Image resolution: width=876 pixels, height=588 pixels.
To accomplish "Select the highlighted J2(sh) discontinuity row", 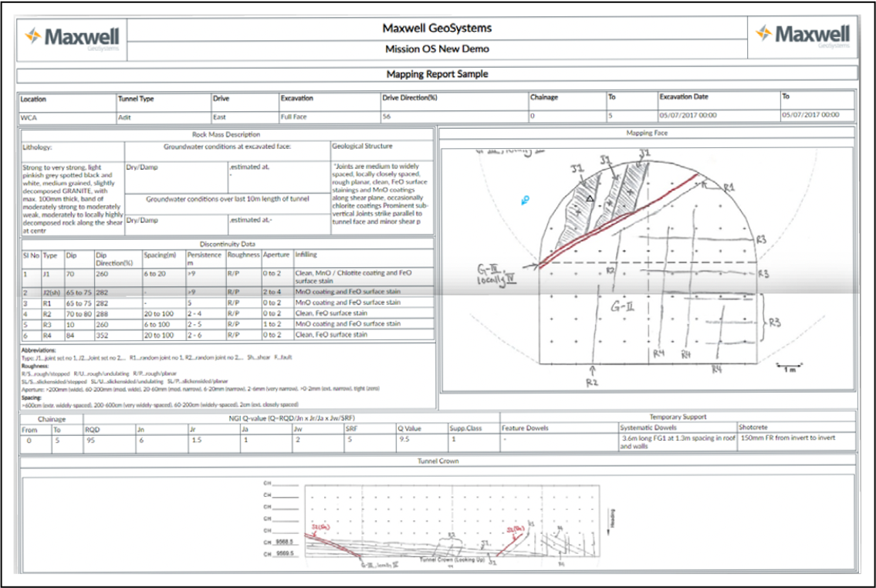I will (x=228, y=292).
